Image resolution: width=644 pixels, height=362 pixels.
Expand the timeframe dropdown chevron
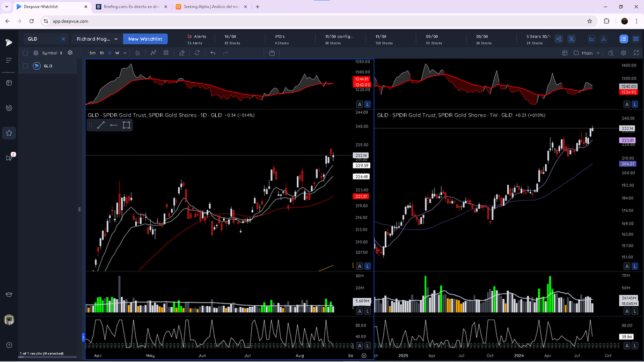(x=125, y=53)
